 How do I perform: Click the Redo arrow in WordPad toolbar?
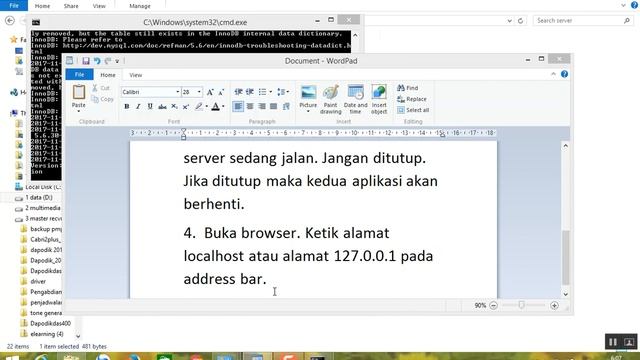click(108, 61)
